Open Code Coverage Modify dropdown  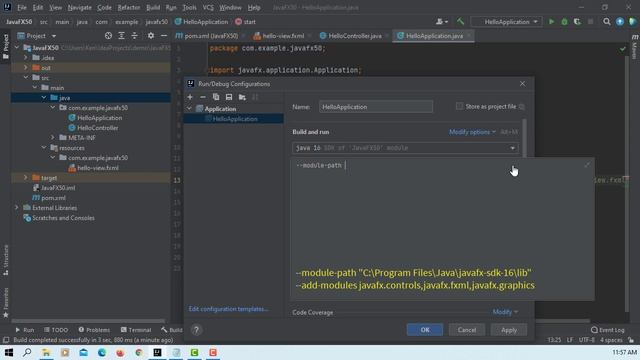click(505, 312)
